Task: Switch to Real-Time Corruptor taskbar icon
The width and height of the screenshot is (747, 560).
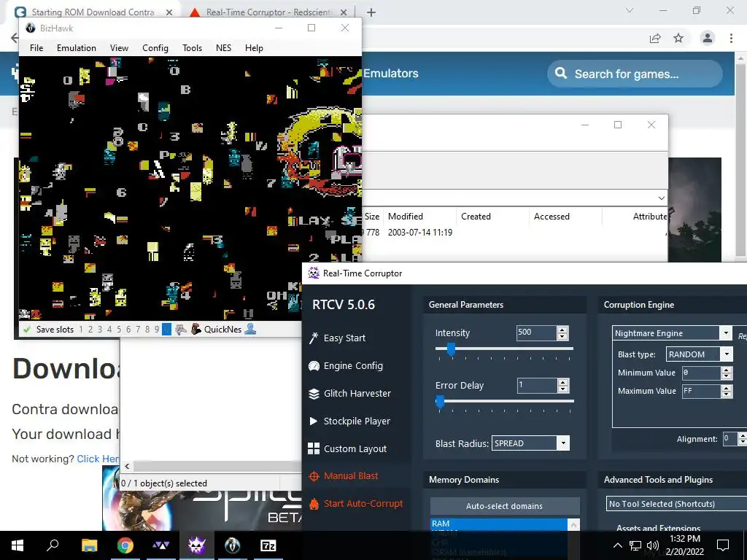Action: pos(196,545)
